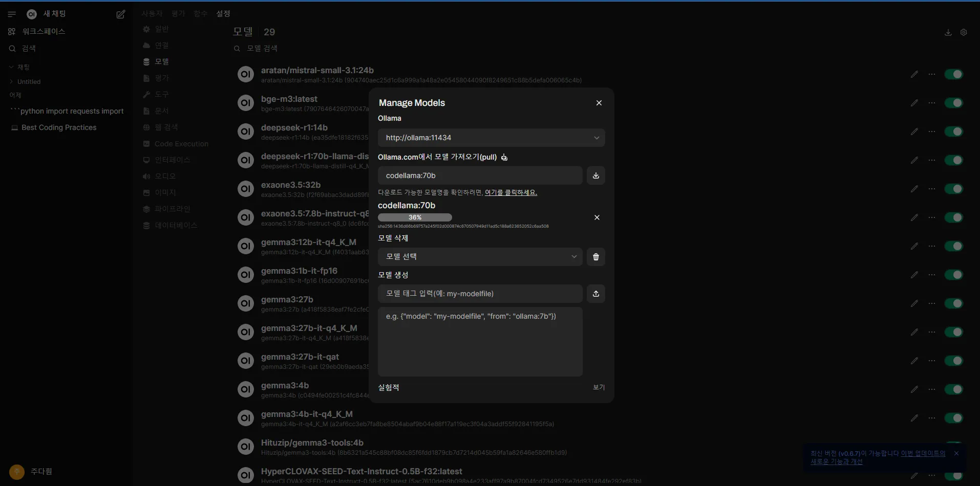Cancel the codellama:70b download
Viewport: 980px width, 486px height.
point(596,217)
